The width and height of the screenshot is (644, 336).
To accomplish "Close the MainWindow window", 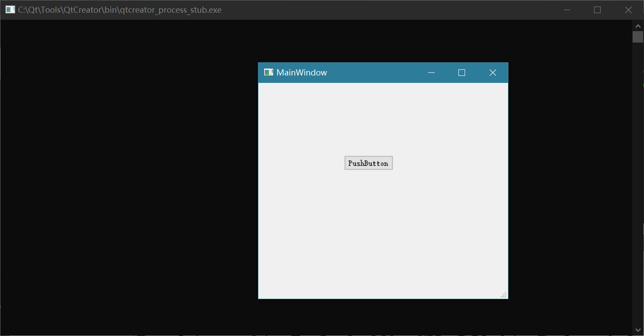I will click(493, 73).
